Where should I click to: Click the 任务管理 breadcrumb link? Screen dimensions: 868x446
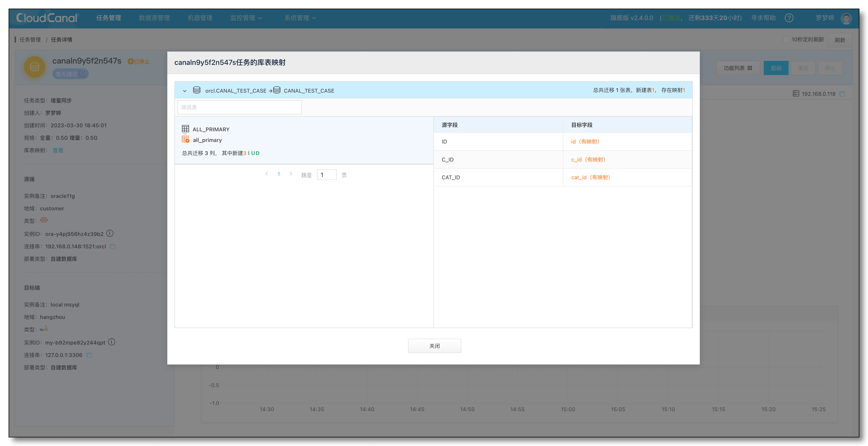30,40
